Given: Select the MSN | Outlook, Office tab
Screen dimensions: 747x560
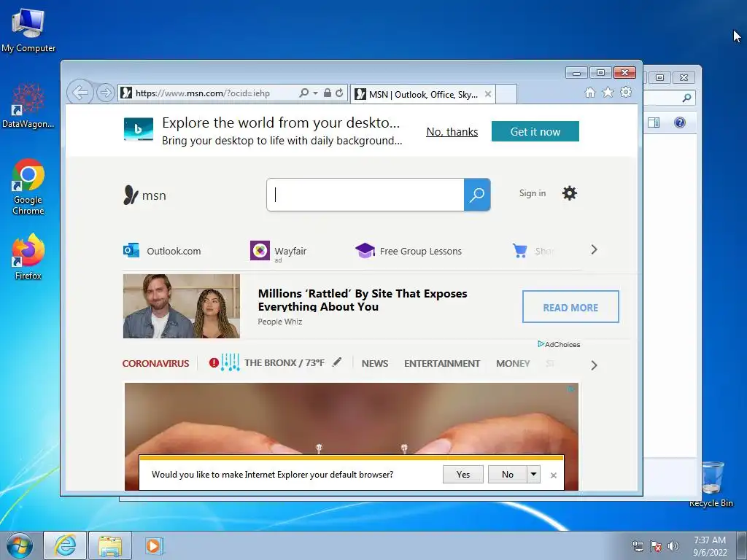Looking at the screenshot, I should point(423,94).
